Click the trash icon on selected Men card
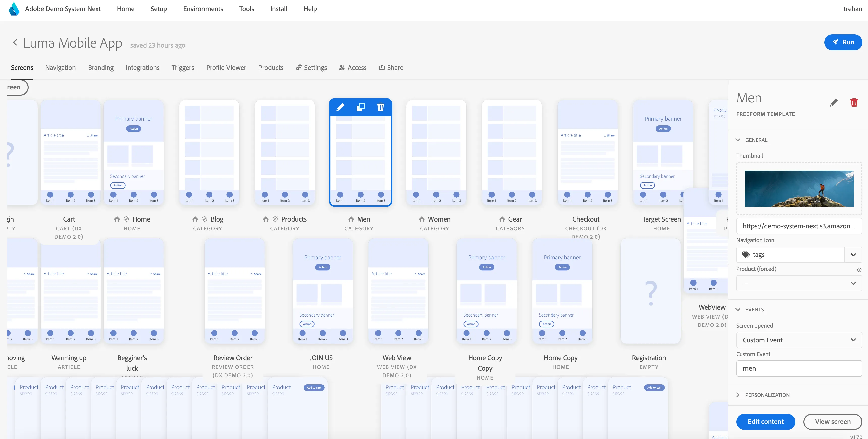Image resolution: width=868 pixels, height=439 pixels. (x=381, y=107)
